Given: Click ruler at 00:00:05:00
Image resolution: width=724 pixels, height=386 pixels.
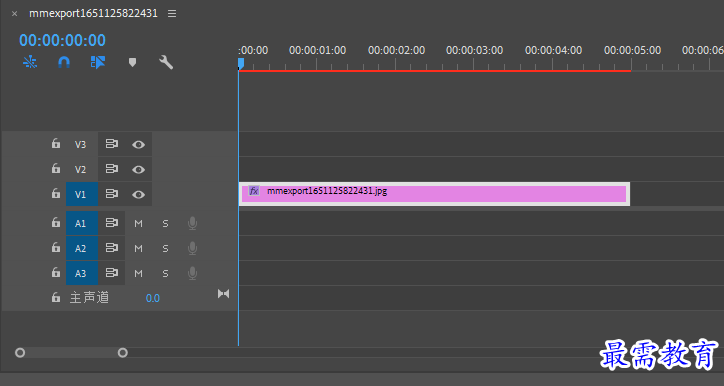Looking at the screenshot, I should (x=632, y=50).
